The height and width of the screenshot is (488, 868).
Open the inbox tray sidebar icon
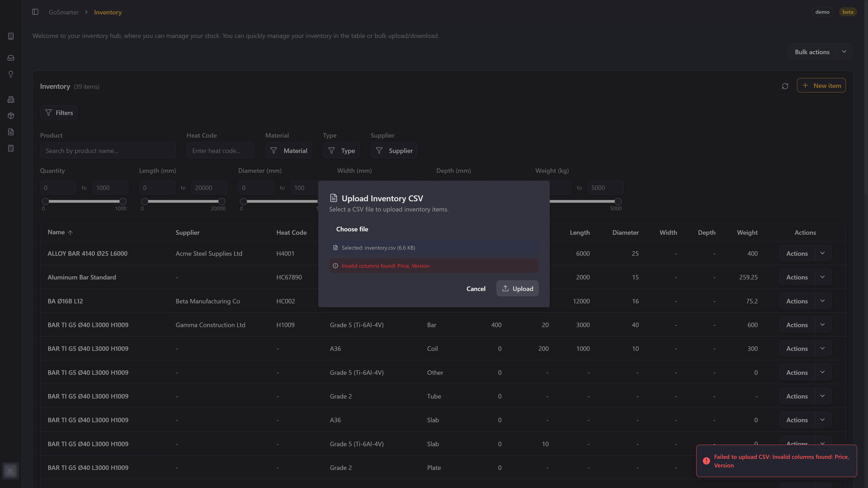pos(11,58)
